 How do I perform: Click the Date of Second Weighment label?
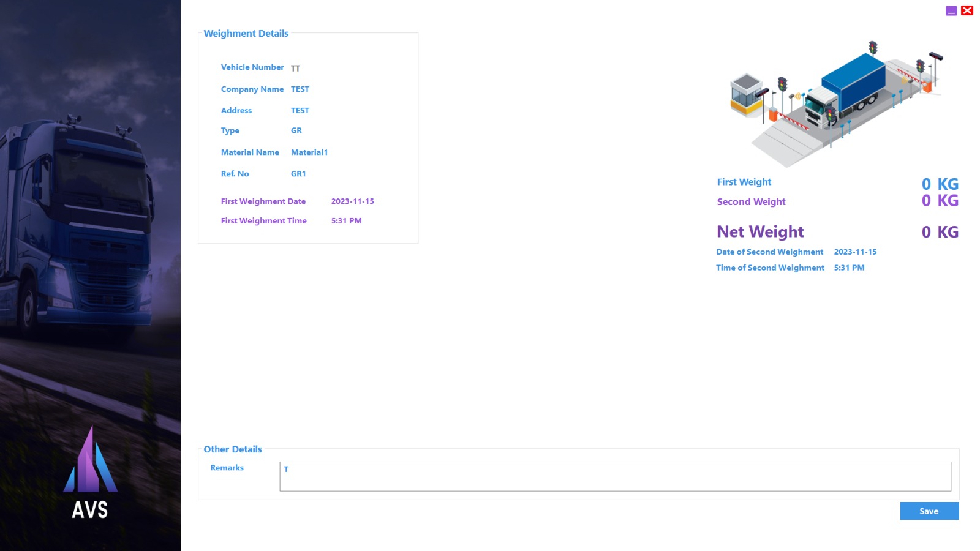point(770,252)
